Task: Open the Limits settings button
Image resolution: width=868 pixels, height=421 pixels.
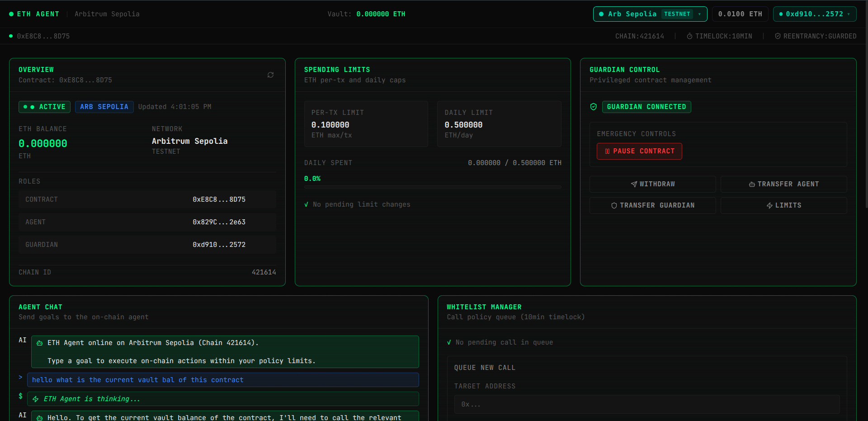Action: tap(783, 205)
